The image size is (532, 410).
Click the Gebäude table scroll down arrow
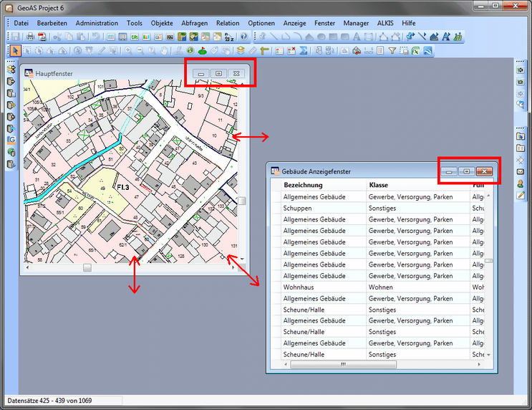(x=488, y=355)
